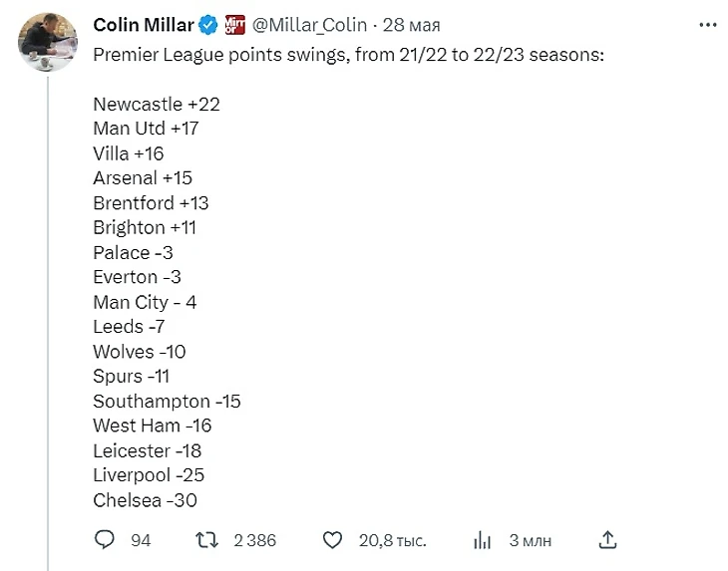
Task: Click the Colin Millar display name
Action: pos(143,25)
